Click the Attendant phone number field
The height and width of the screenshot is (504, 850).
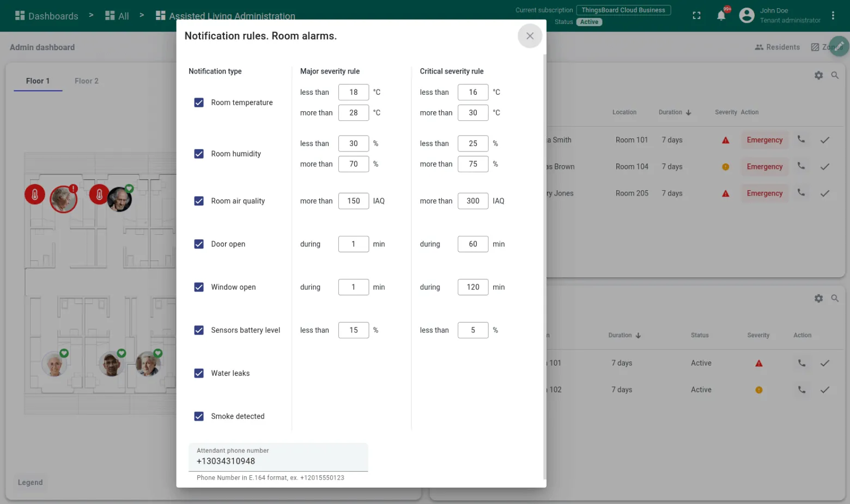(278, 461)
